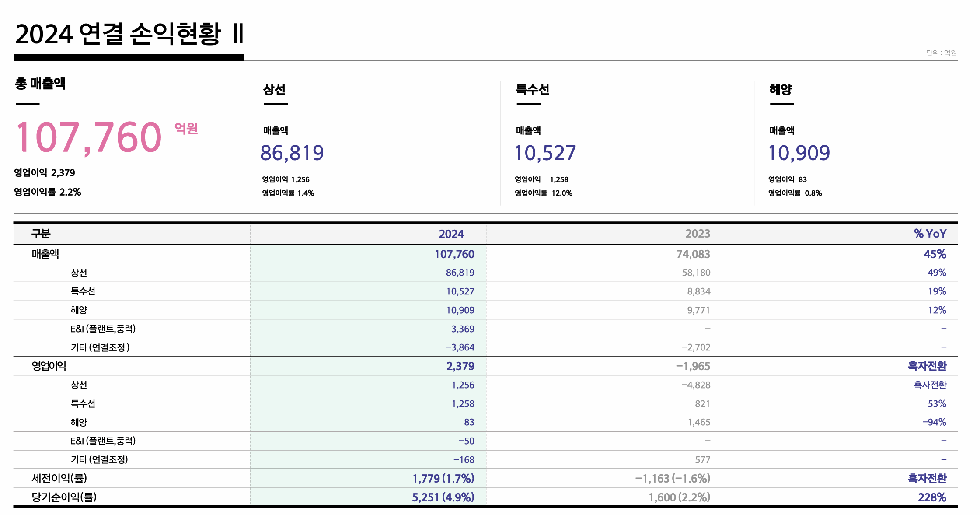Click the 특수선 sales value 10,527

pyautogui.click(x=545, y=153)
